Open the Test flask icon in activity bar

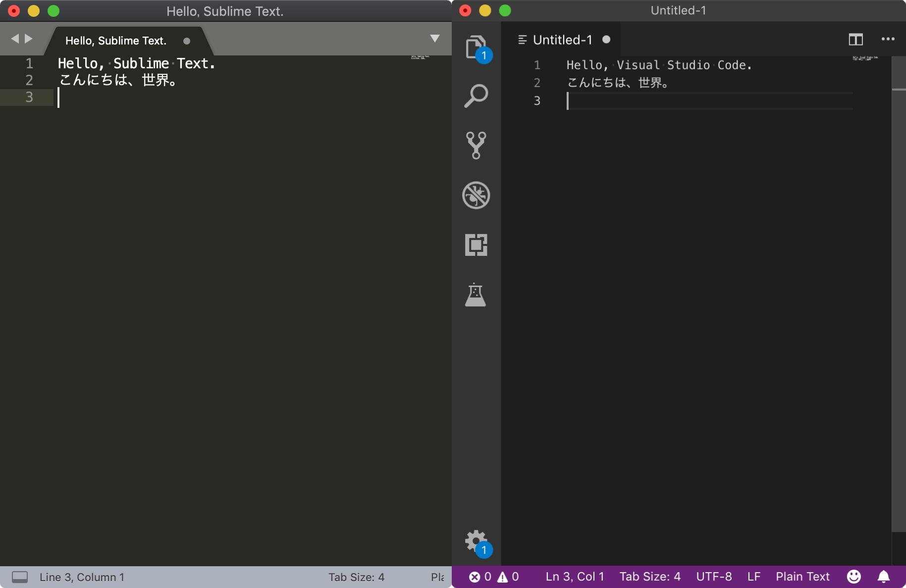pos(476,294)
